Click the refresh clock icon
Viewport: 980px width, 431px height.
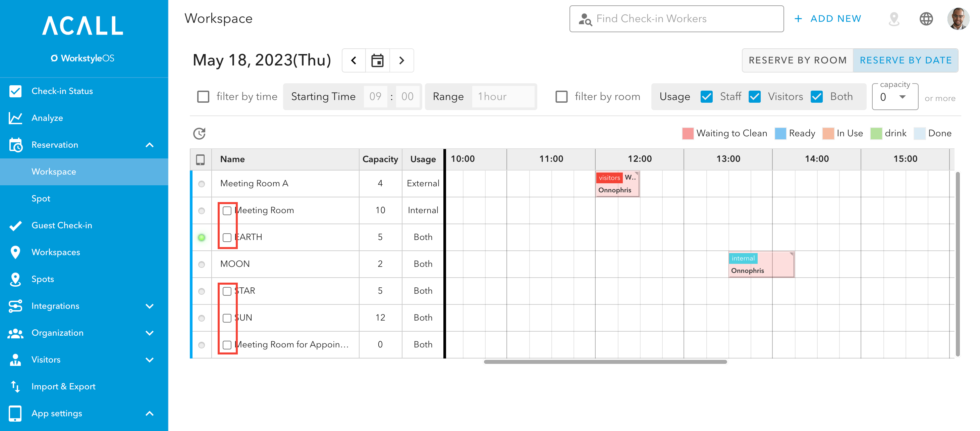coord(199,133)
